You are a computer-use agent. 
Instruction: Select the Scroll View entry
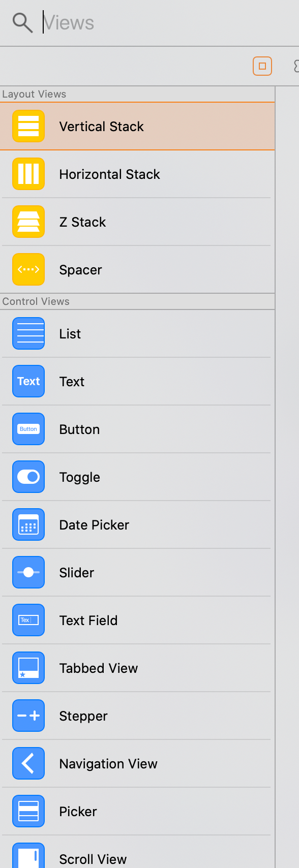136,853
